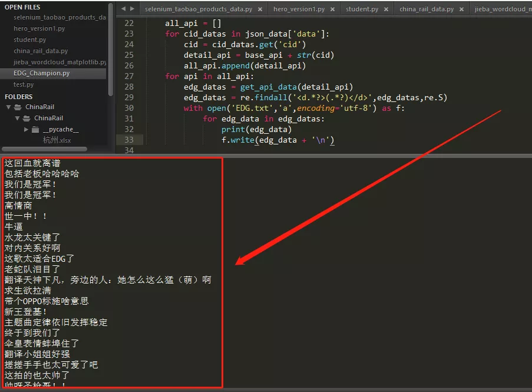Screen dimensions: 532x392
Task: Click OPEN FILES header in sidebar
Action: 22,7
